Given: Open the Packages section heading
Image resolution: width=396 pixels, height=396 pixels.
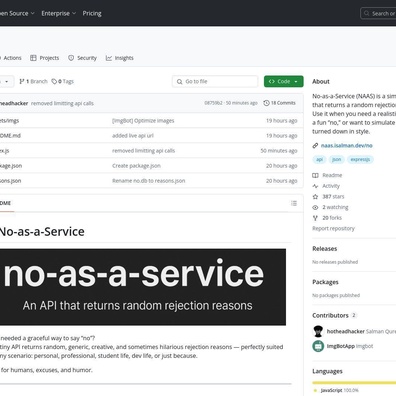Looking at the screenshot, I should [x=325, y=282].
